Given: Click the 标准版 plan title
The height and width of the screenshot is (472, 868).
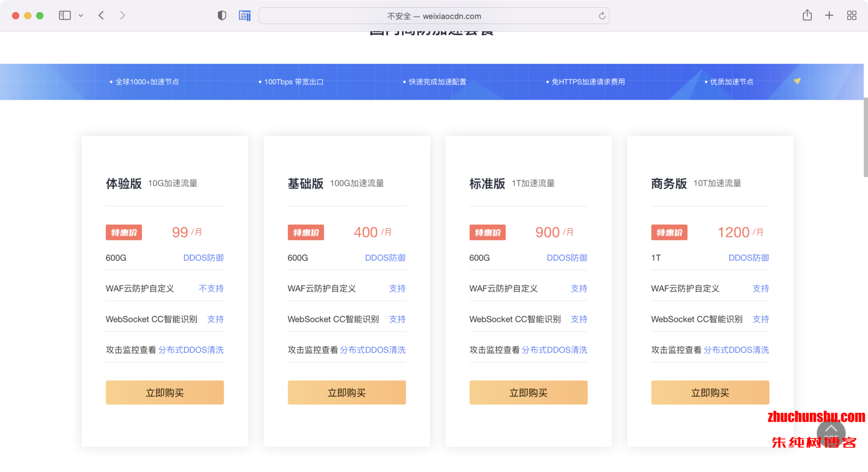Looking at the screenshot, I should (x=487, y=183).
